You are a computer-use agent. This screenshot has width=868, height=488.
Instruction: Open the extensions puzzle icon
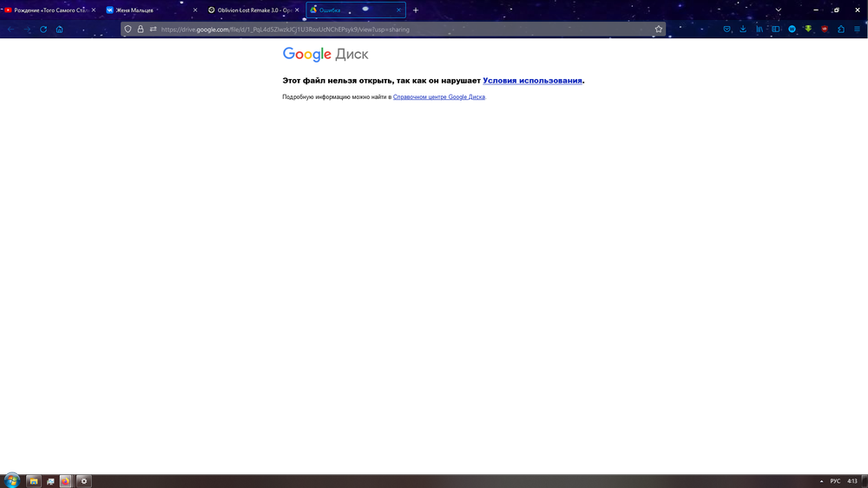tap(841, 30)
